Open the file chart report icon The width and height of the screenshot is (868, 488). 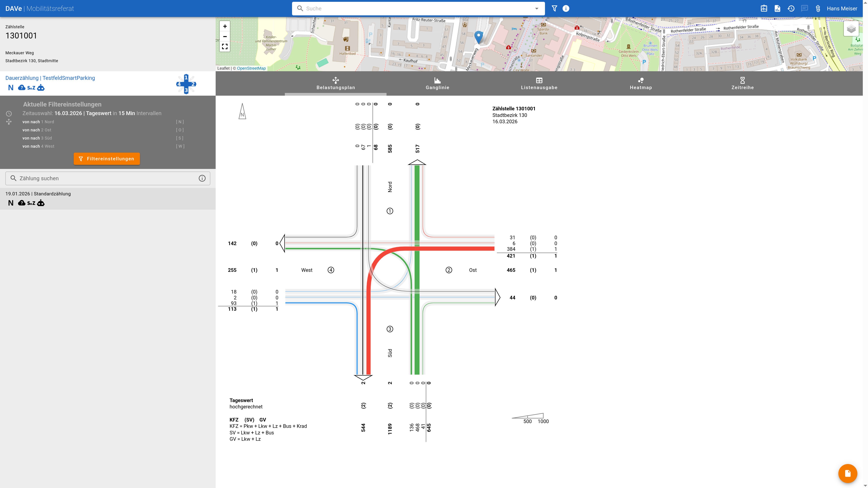(777, 8)
